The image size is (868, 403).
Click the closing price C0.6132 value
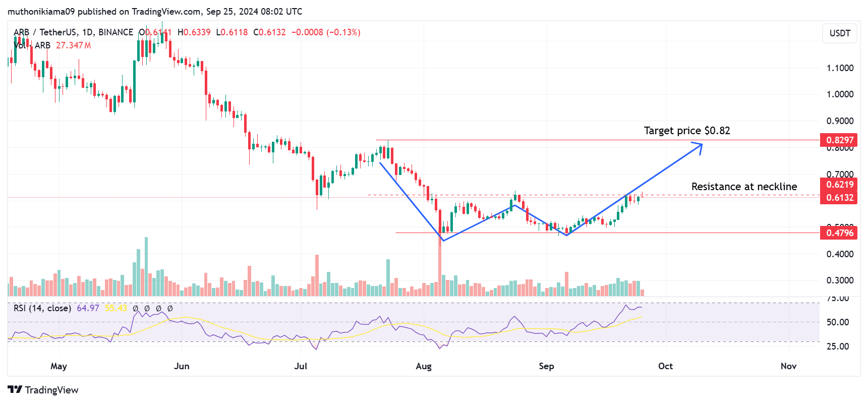click(269, 32)
